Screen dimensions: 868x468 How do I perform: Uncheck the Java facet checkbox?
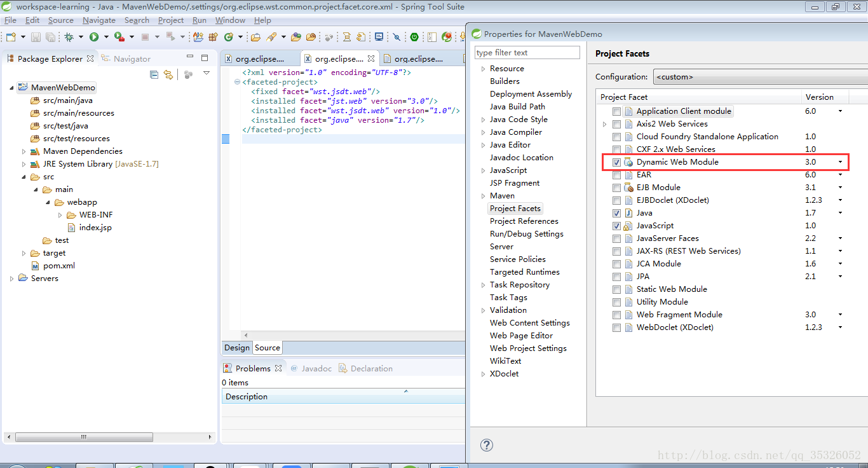tap(616, 213)
